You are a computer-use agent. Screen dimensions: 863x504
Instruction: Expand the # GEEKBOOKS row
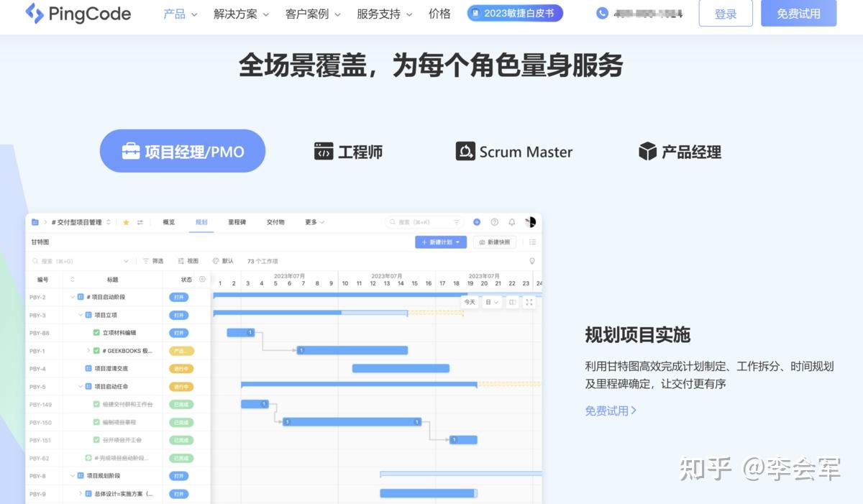[88, 351]
